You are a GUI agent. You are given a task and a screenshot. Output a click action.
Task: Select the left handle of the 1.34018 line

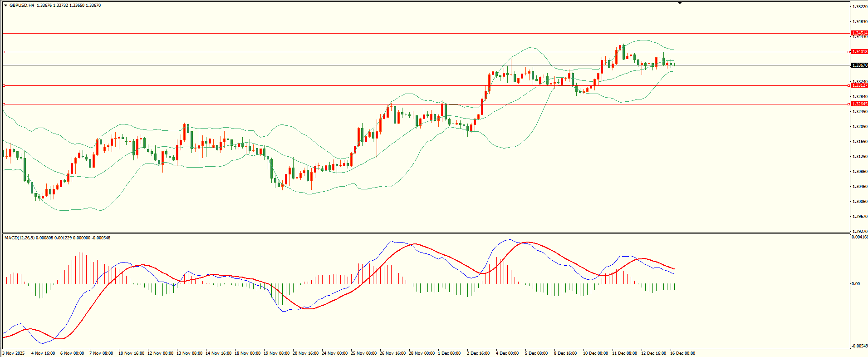4,52
